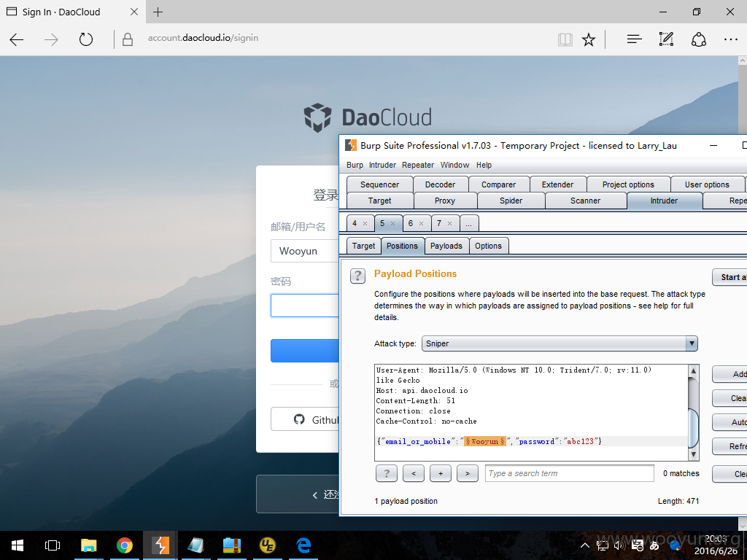Image resolution: width=747 pixels, height=560 pixels.
Task: Open Edge taskbar icon
Action: [303, 545]
